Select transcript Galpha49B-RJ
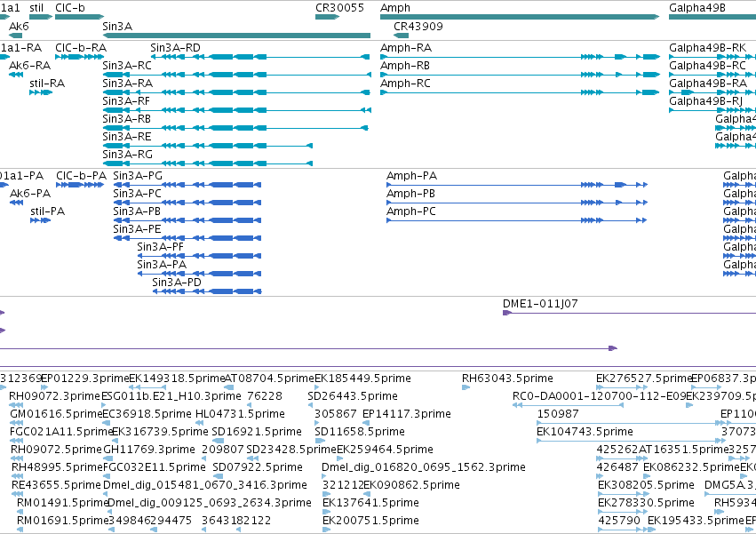The image size is (756, 534). pyautogui.click(x=706, y=101)
